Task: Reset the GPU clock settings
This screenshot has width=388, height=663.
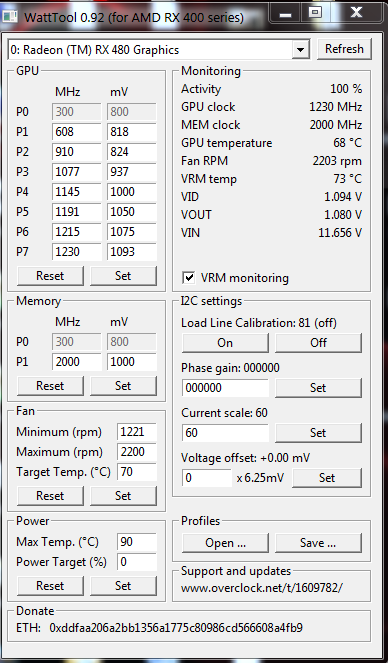Action: pyautogui.click(x=50, y=276)
